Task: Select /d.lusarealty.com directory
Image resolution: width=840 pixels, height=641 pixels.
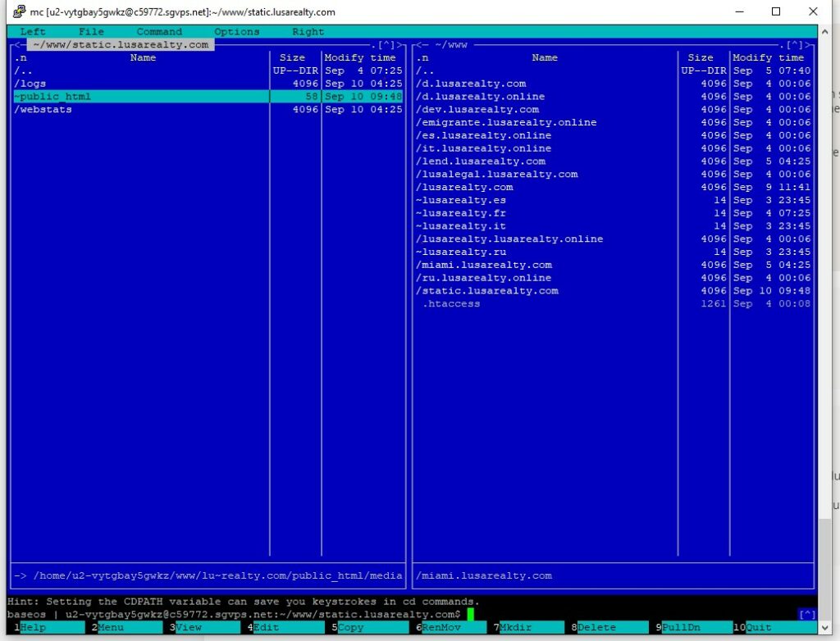Action: click(x=614, y=84)
